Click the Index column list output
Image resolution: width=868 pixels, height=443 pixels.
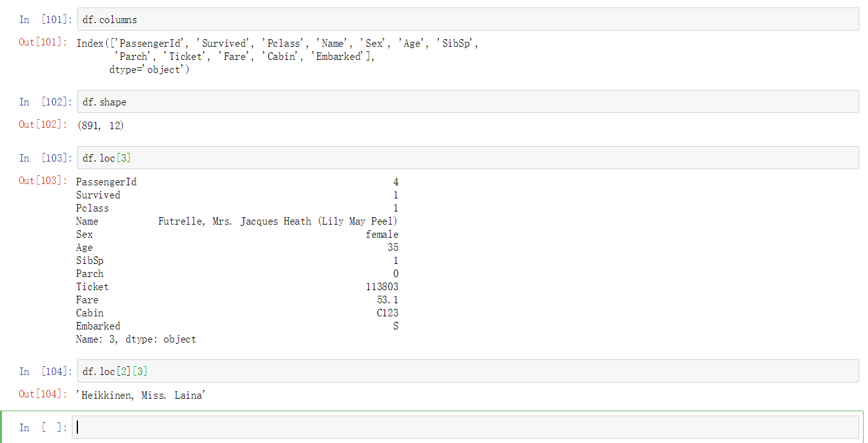click(278, 56)
